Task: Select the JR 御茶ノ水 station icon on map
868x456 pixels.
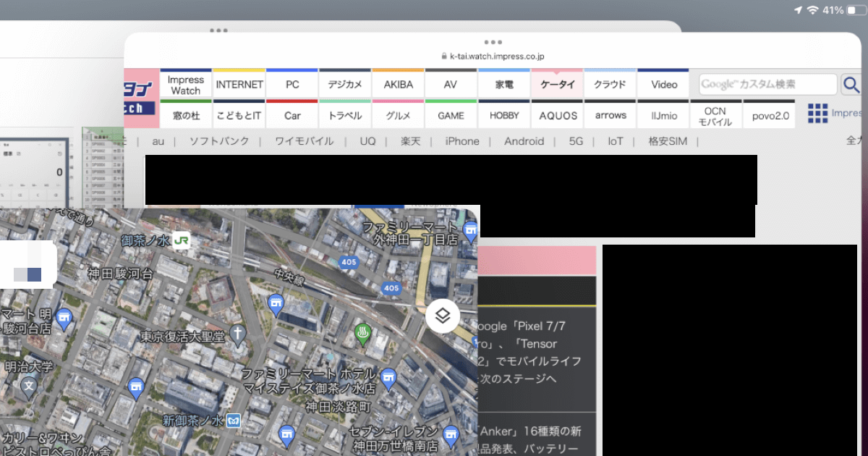Action: point(181,240)
